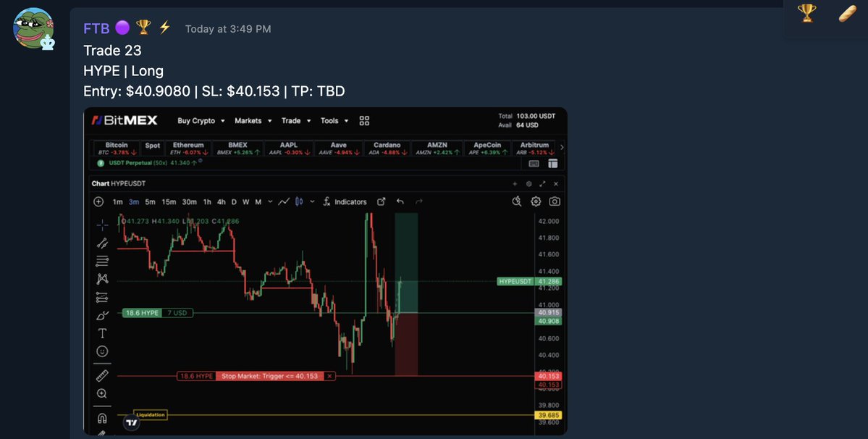
Task: Expand chart panel to fullscreen
Action: 542,184
